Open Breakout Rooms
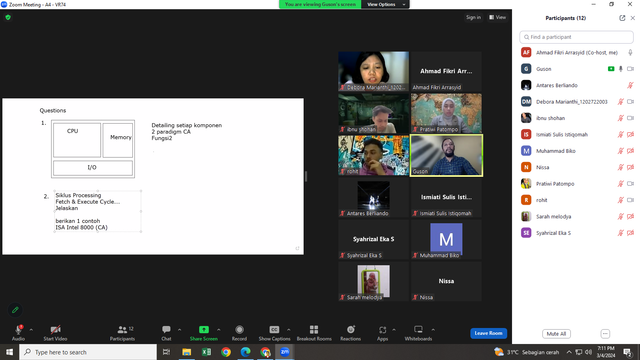 pyautogui.click(x=314, y=333)
